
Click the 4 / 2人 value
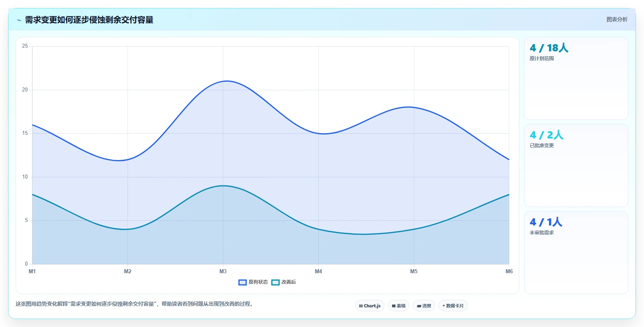[x=547, y=135]
